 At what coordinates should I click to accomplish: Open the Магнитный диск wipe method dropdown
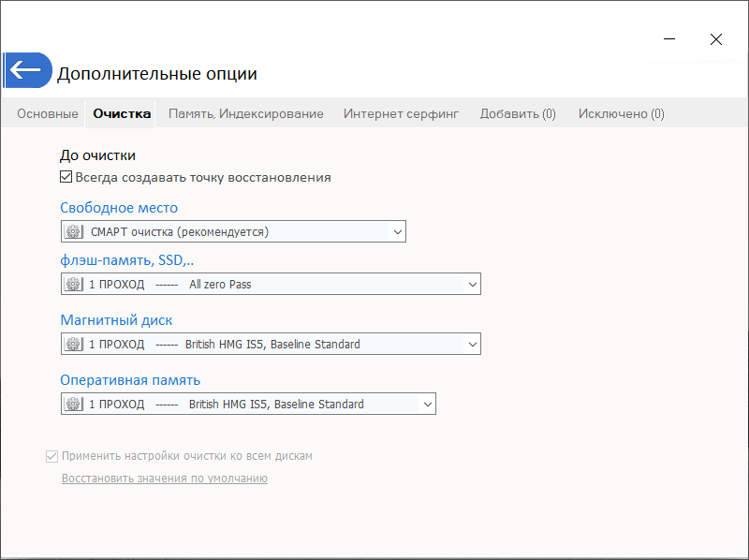[472, 344]
